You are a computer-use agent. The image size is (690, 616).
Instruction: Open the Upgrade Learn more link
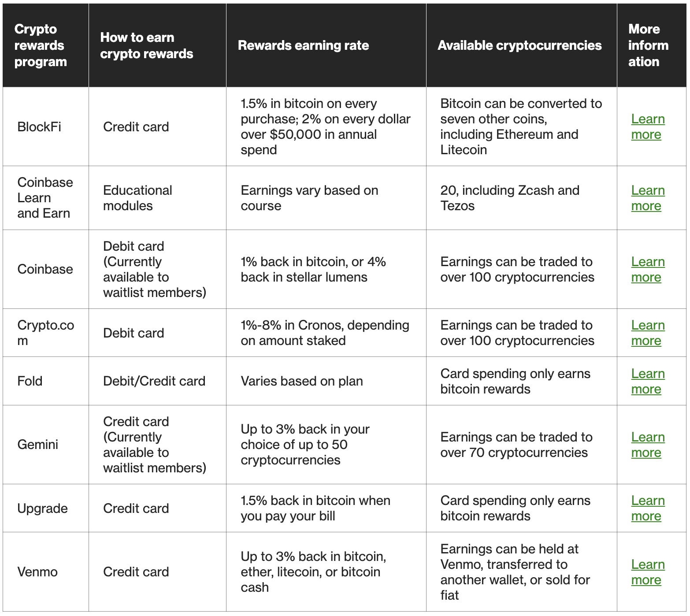pos(648,508)
